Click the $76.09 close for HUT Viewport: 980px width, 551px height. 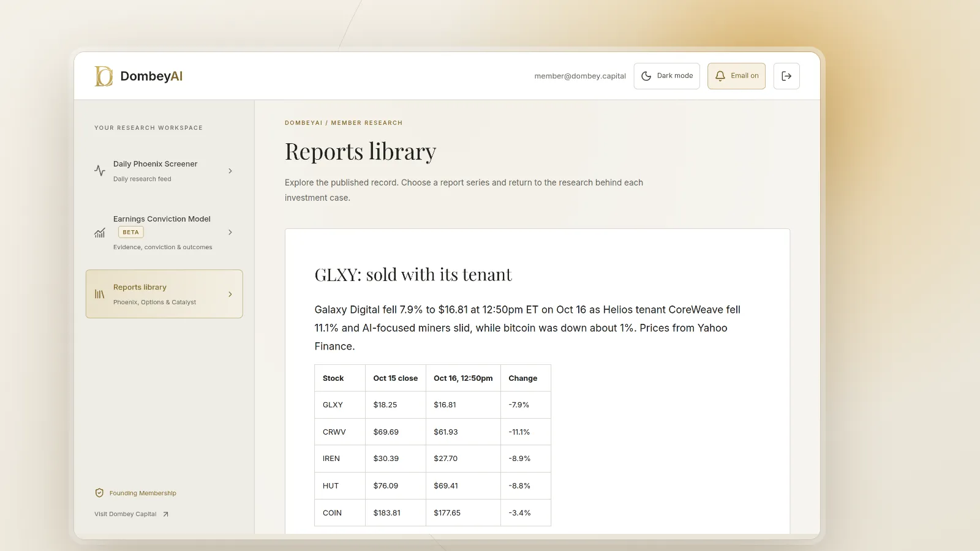click(386, 486)
